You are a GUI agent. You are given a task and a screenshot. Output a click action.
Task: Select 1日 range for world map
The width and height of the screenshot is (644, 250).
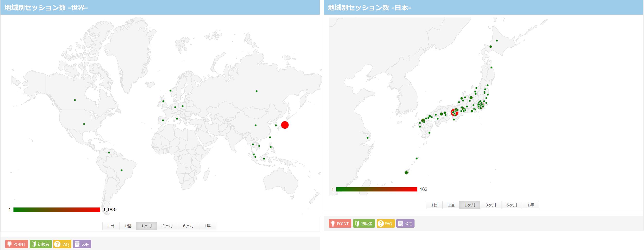tap(111, 226)
